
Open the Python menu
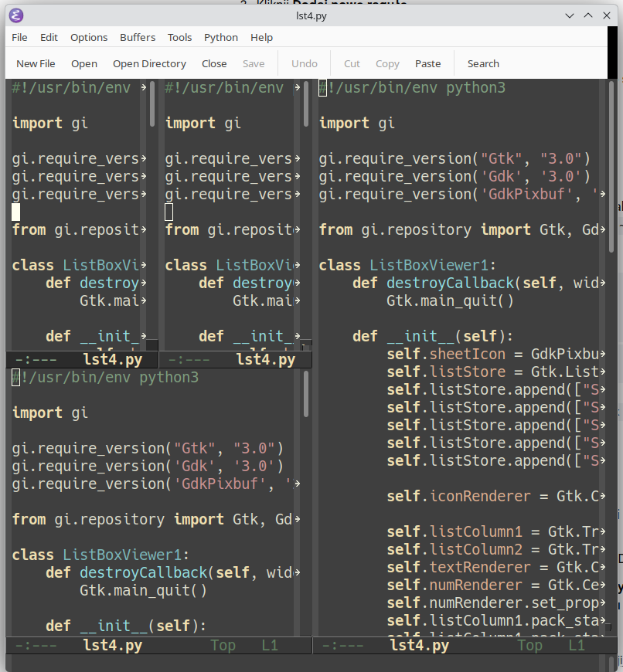[x=221, y=38]
